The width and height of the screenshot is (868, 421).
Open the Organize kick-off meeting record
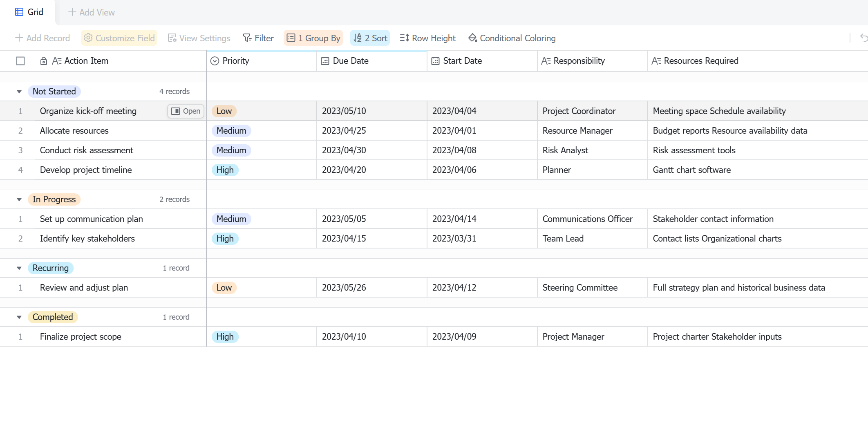186,111
